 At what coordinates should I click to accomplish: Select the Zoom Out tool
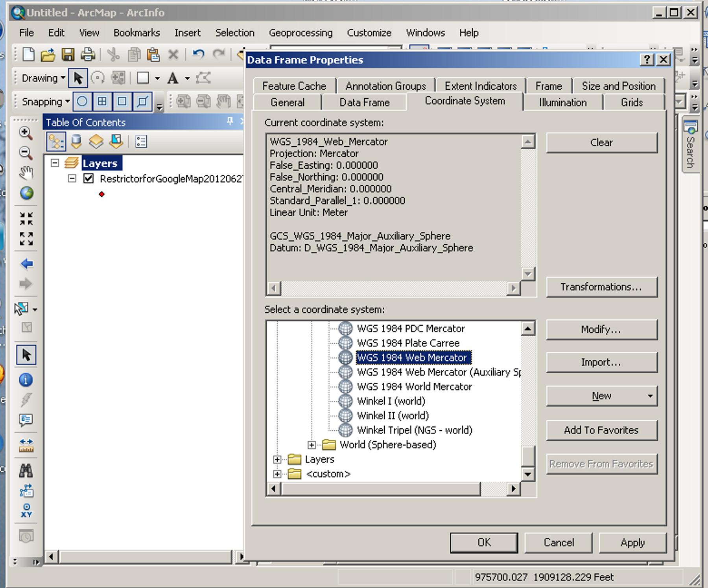pos(26,153)
